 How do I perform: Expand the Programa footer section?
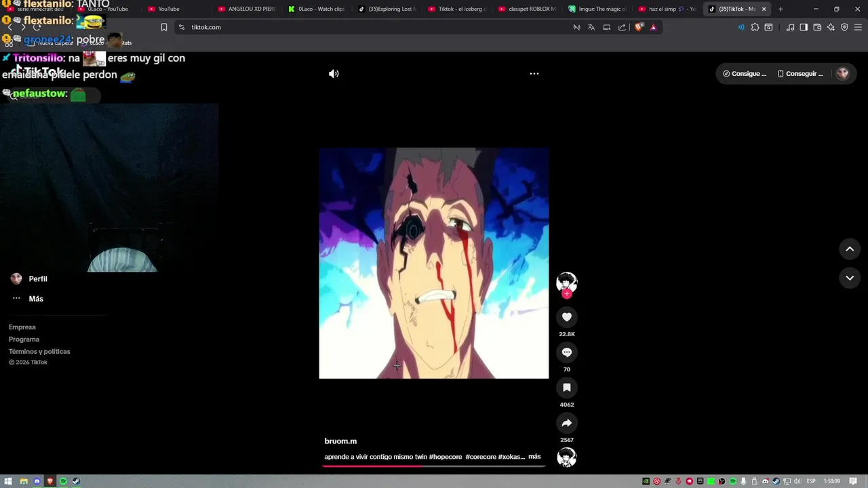coord(24,339)
